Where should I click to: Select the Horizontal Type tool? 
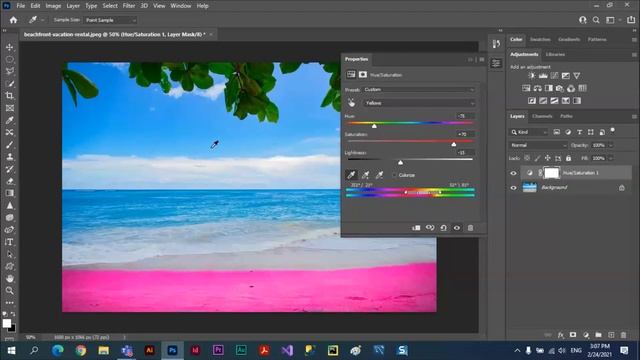pos(9,242)
